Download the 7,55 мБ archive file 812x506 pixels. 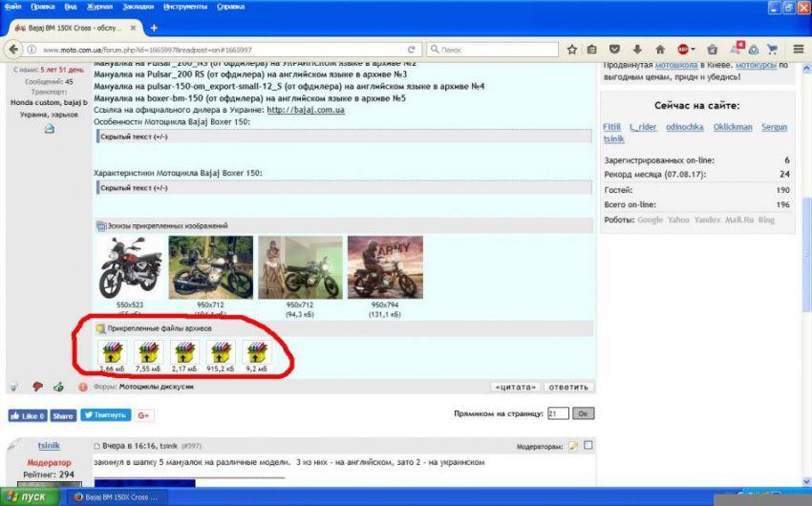click(x=148, y=353)
